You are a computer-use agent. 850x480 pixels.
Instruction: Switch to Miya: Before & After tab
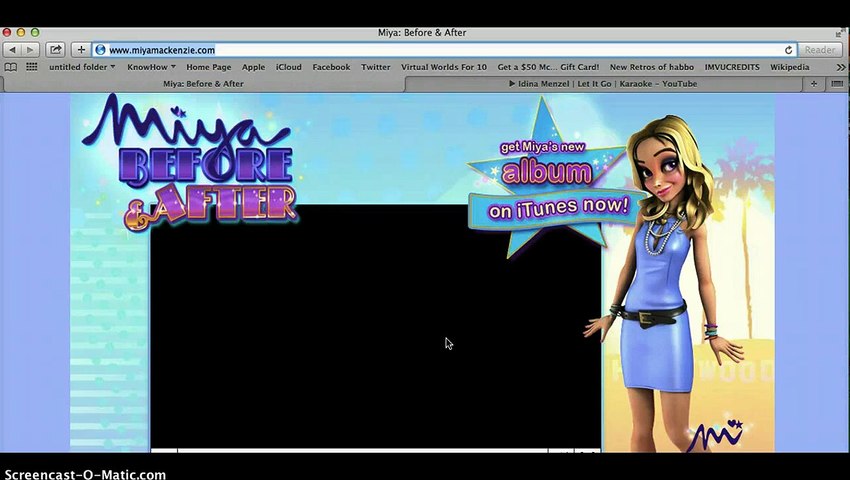click(x=203, y=84)
